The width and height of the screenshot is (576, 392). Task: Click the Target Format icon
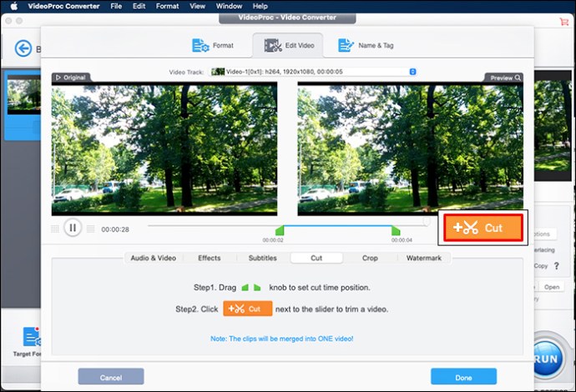coord(32,337)
